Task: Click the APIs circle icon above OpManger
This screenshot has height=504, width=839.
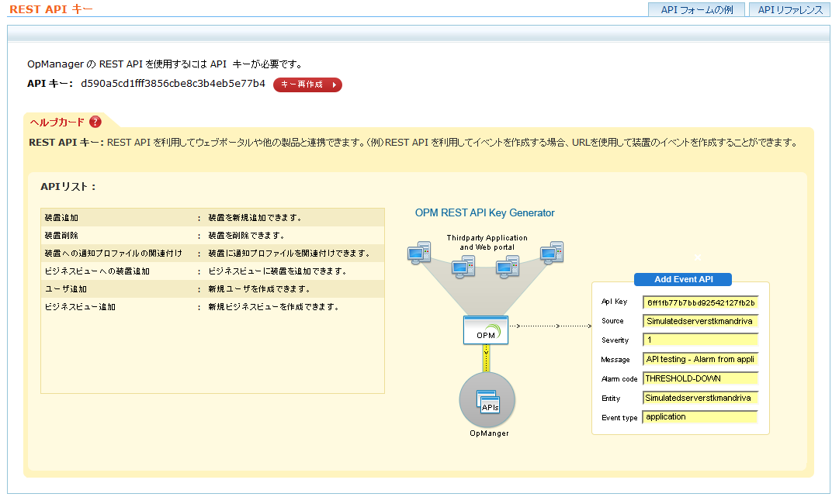Action: tap(487, 400)
